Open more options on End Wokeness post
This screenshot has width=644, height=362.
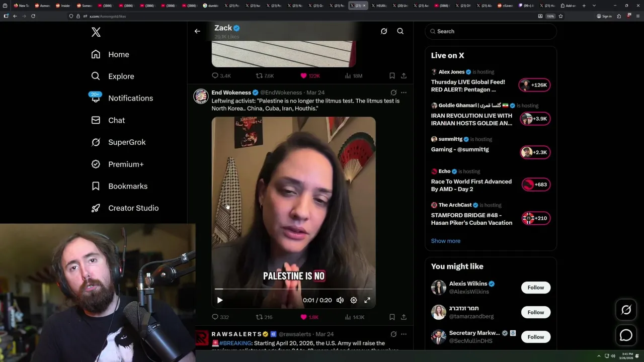click(404, 93)
